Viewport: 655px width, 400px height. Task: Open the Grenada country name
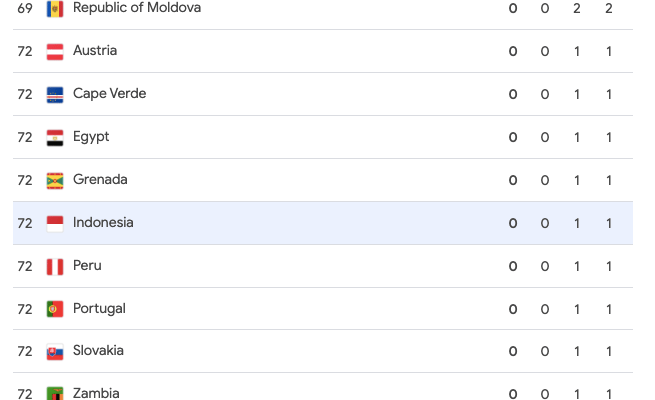[100, 180]
